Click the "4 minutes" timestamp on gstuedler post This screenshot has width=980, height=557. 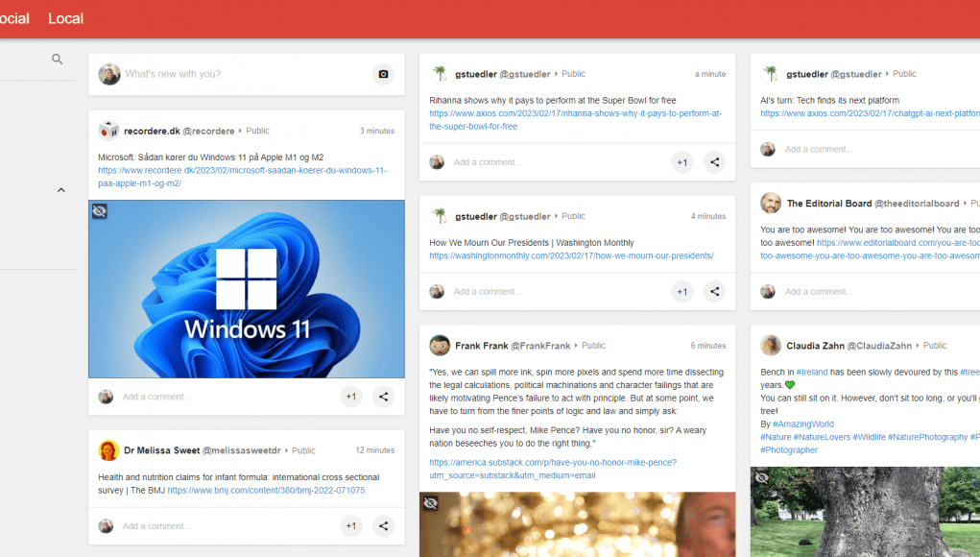tap(708, 216)
